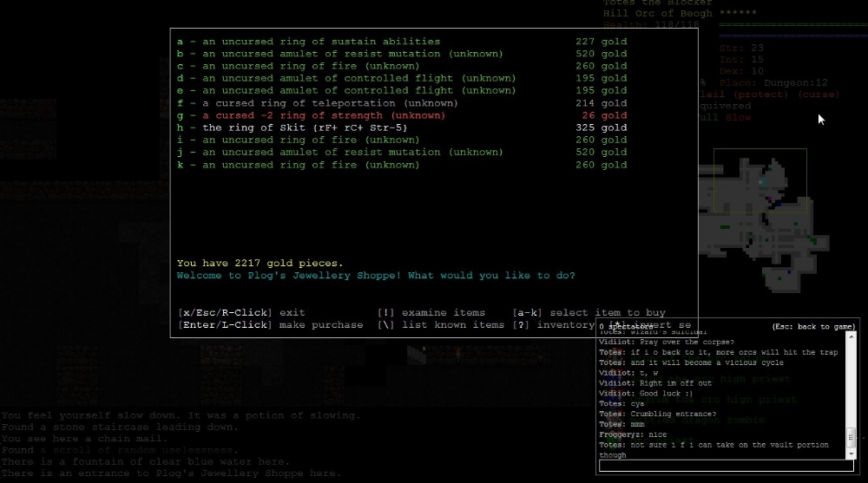Click the Place: Dungeon:12 status text

coord(774,83)
